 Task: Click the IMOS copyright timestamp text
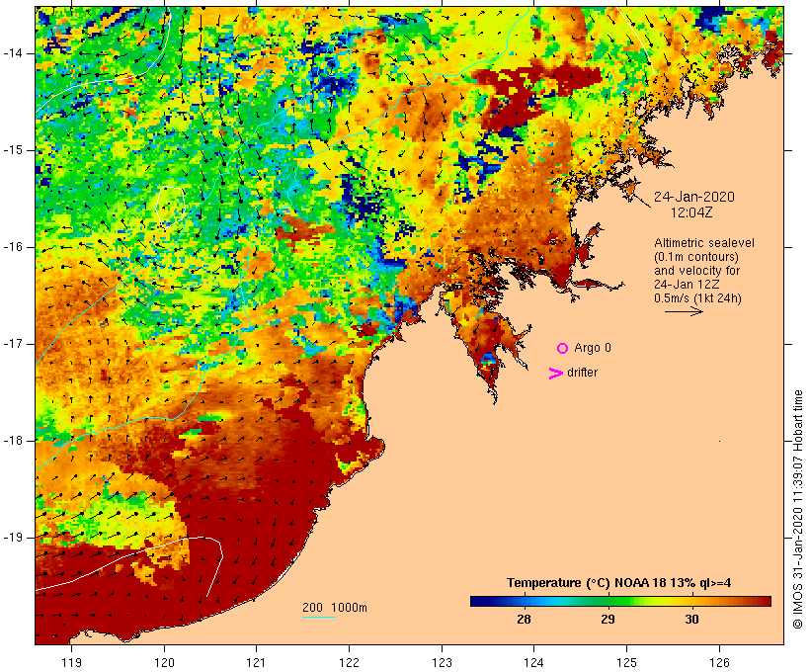click(798, 509)
